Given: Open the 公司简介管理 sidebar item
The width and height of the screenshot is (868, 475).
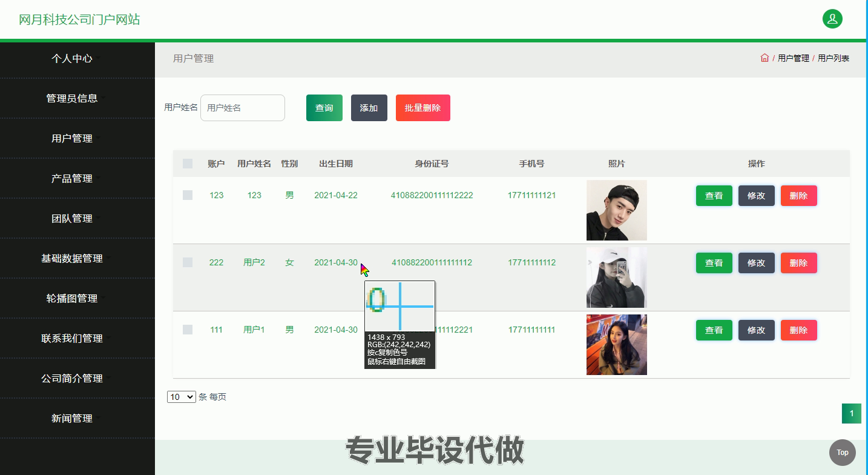Looking at the screenshot, I should [x=77, y=378].
